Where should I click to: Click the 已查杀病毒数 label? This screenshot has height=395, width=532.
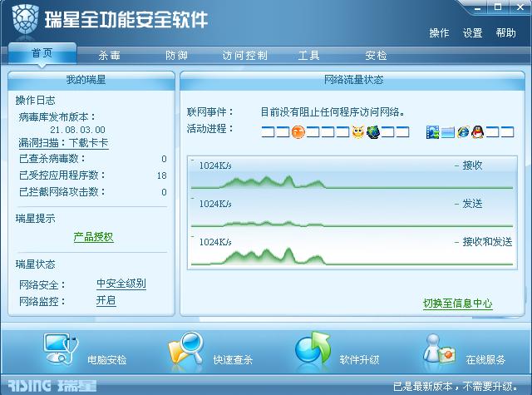pyautogui.click(x=52, y=159)
